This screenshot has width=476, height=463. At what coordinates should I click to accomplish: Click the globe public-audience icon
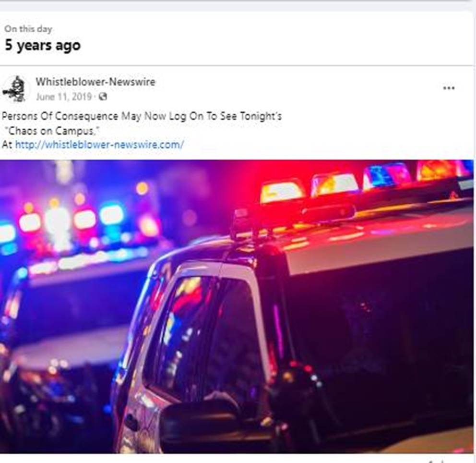click(x=103, y=97)
